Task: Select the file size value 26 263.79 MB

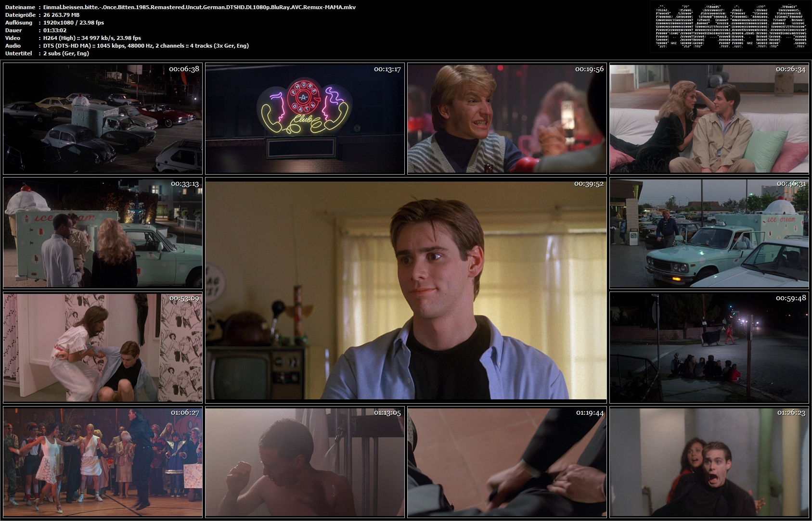Action: tap(61, 15)
